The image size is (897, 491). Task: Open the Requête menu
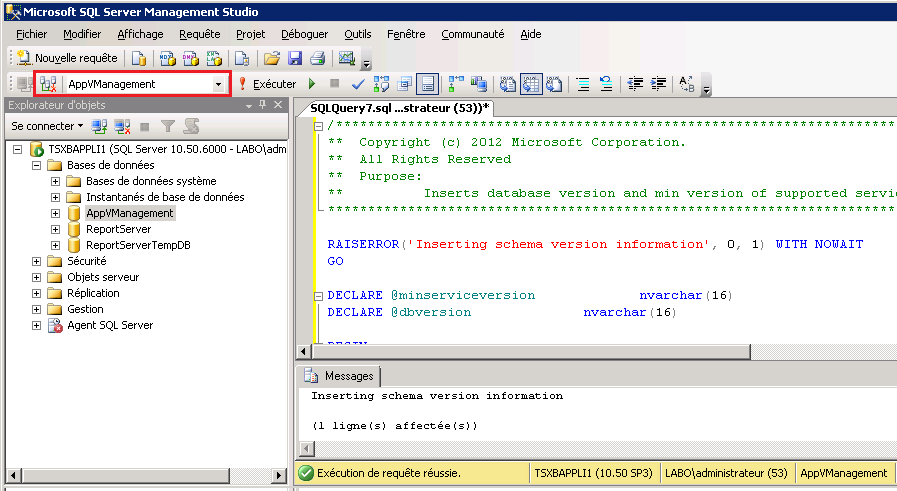(x=200, y=34)
